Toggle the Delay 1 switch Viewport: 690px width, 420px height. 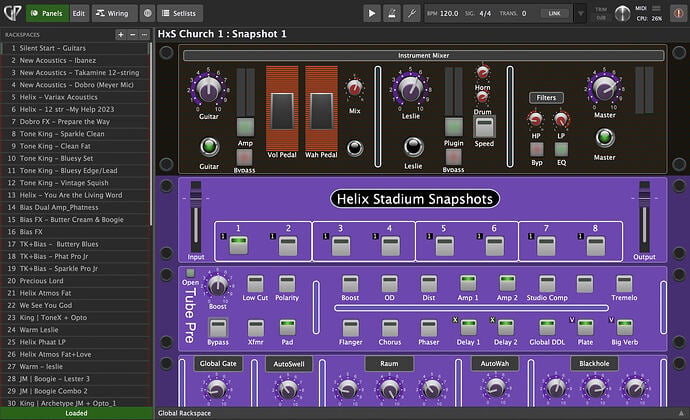(468, 328)
